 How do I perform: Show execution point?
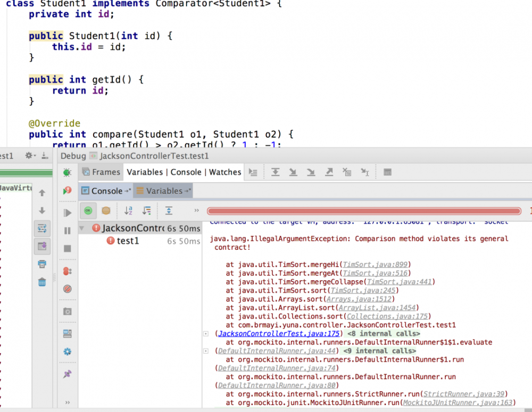[253, 172]
